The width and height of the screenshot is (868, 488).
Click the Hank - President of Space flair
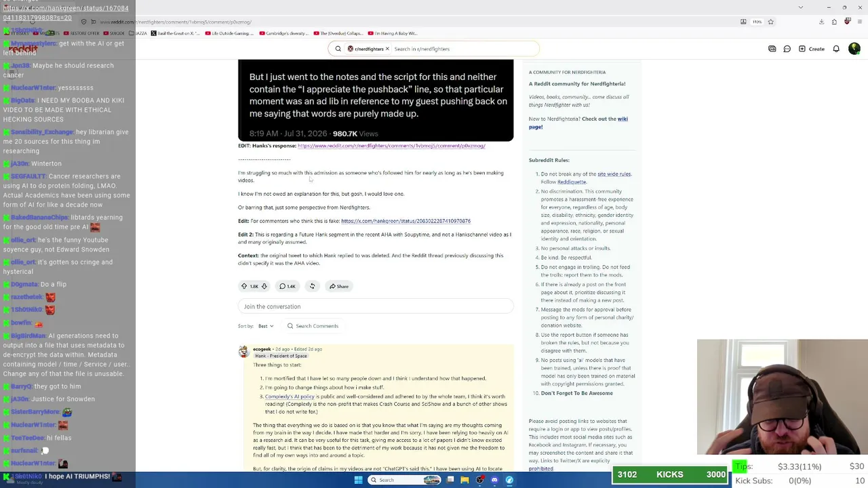tap(281, 356)
